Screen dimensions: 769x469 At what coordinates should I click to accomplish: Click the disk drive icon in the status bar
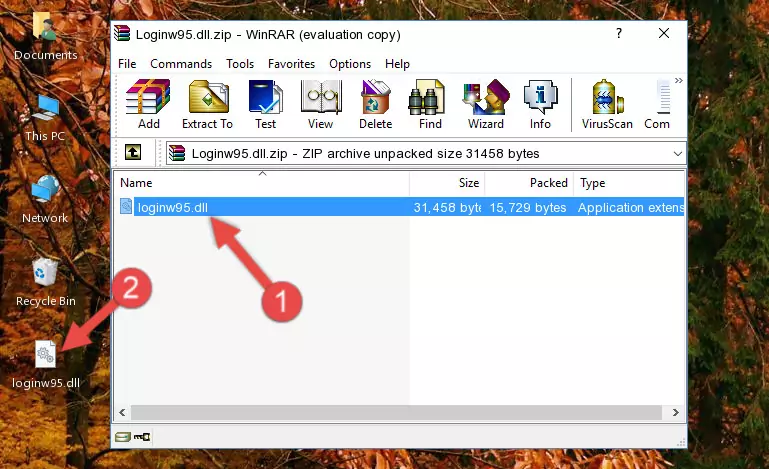coord(123,437)
